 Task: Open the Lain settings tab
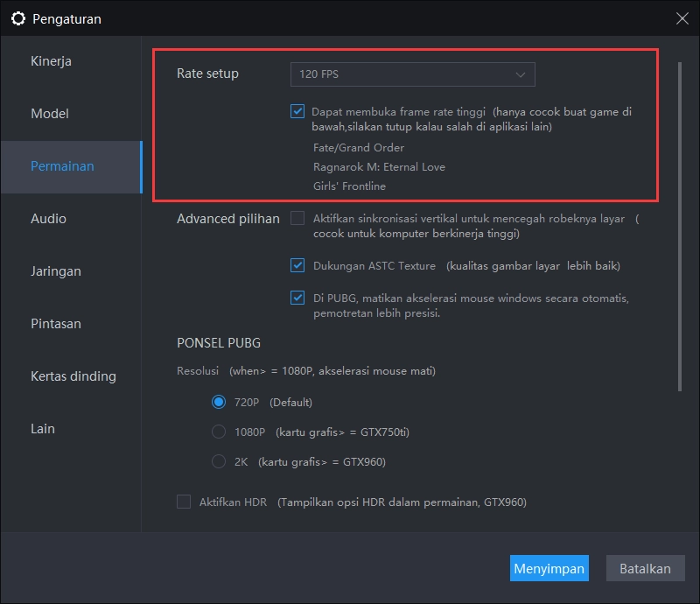pyautogui.click(x=43, y=429)
